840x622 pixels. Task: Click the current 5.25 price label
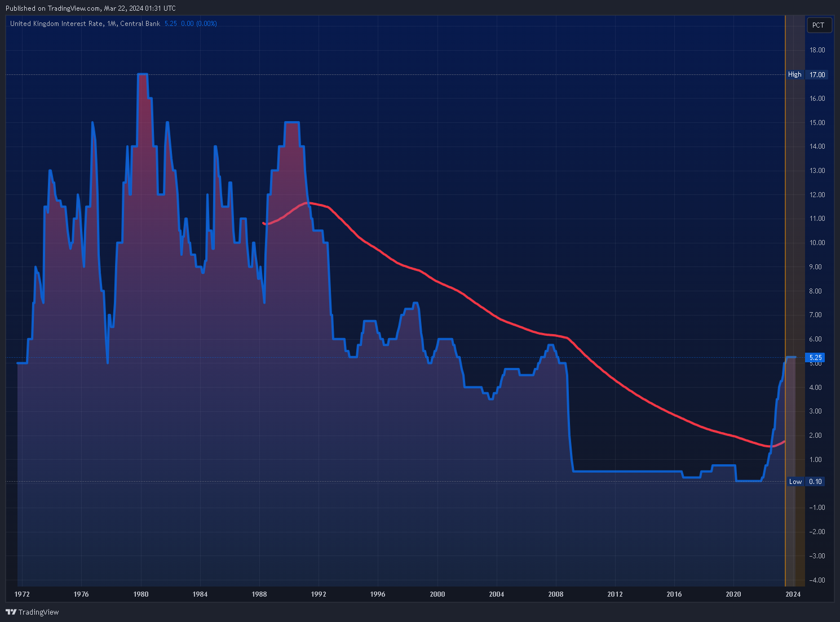click(x=815, y=357)
